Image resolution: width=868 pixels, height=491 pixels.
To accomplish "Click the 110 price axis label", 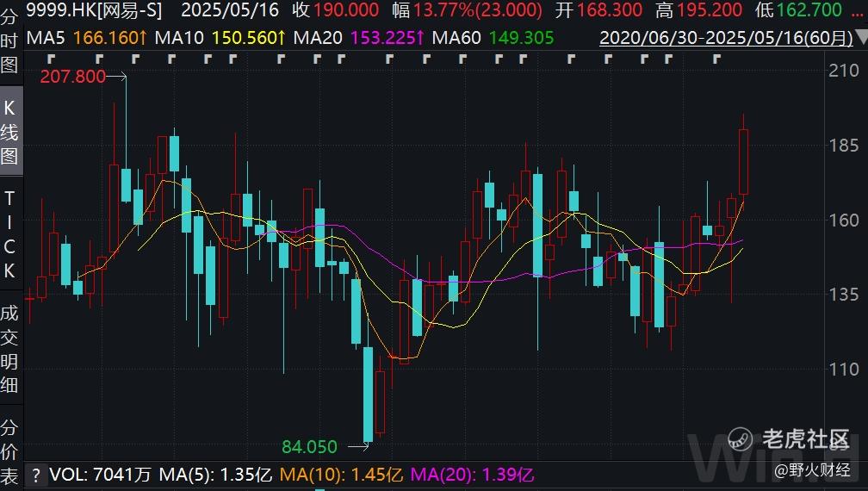I will pyautogui.click(x=844, y=369).
